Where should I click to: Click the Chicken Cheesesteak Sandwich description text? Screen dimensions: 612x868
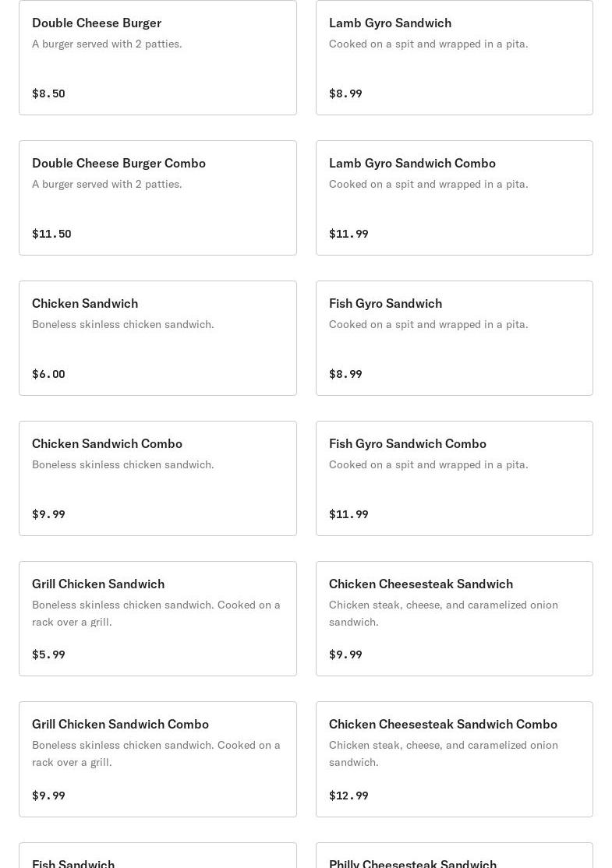443,613
